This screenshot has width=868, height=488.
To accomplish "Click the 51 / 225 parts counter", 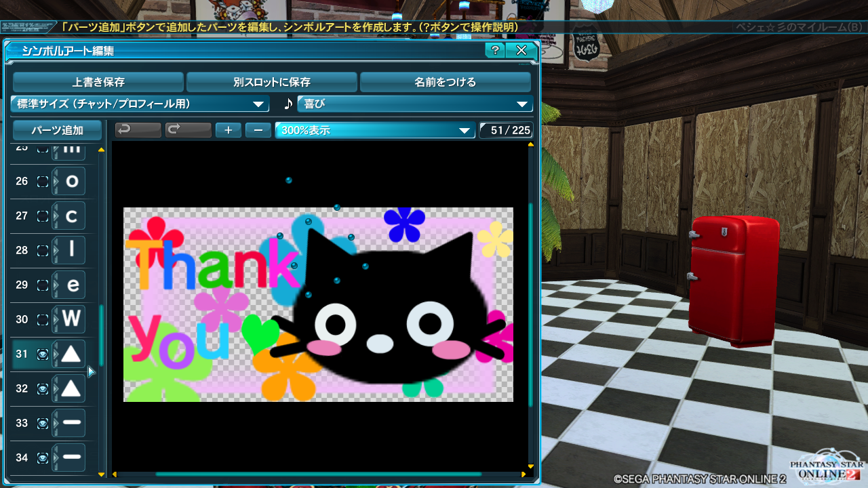I will tap(506, 130).
